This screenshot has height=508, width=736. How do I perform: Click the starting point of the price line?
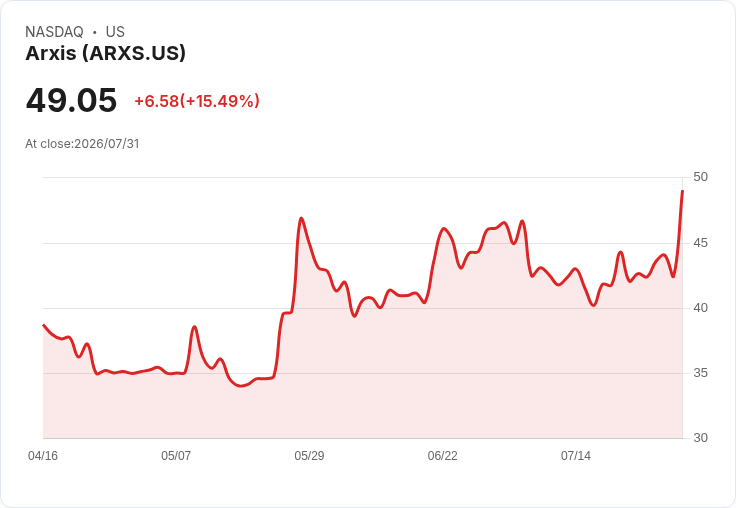click(x=44, y=324)
